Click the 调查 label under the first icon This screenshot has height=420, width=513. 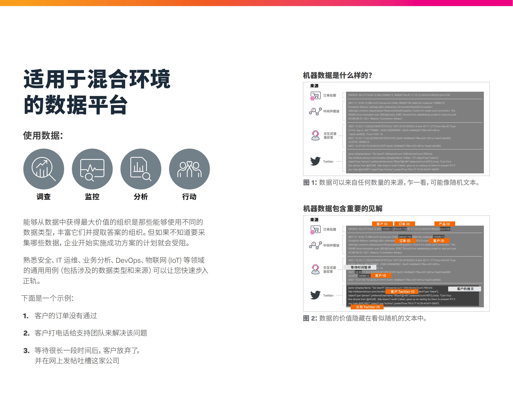(44, 197)
